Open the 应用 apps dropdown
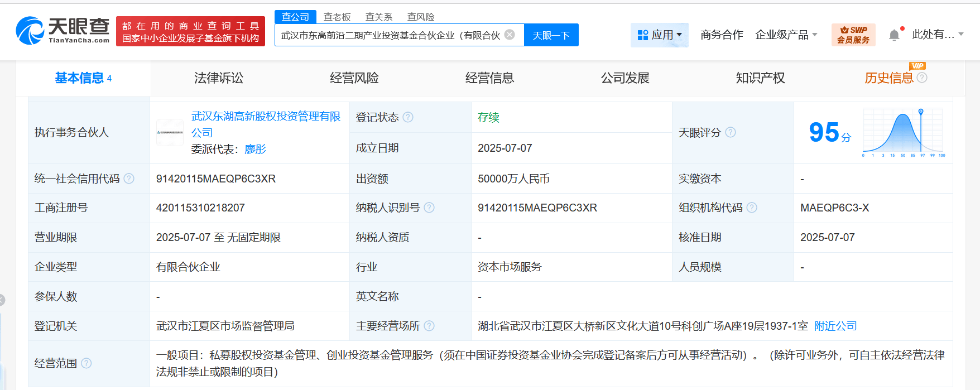This screenshot has width=980, height=390. click(660, 35)
